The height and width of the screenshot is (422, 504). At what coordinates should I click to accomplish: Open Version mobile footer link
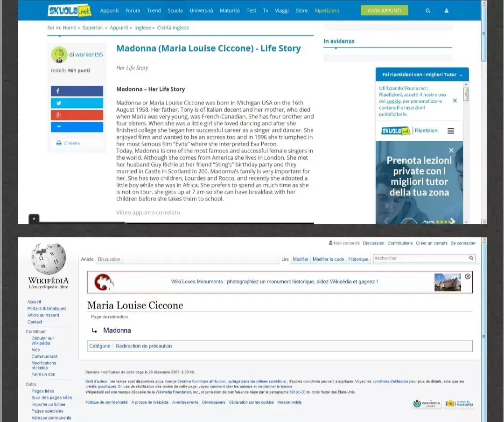[290, 402]
